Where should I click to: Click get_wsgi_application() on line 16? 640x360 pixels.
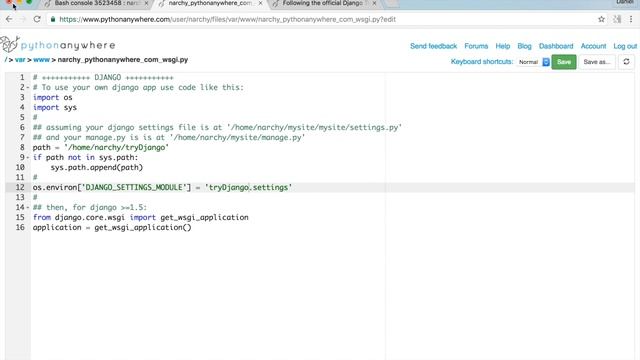(x=143, y=227)
